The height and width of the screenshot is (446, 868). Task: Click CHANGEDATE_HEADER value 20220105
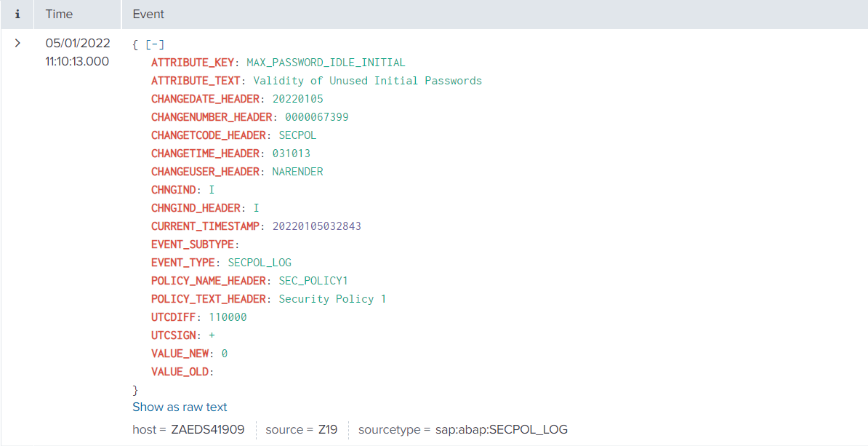[297, 99]
